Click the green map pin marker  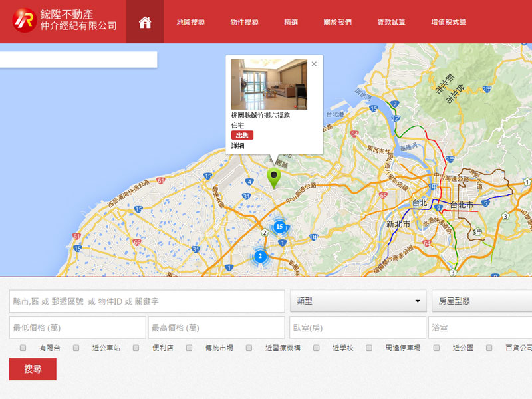click(x=273, y=178)
